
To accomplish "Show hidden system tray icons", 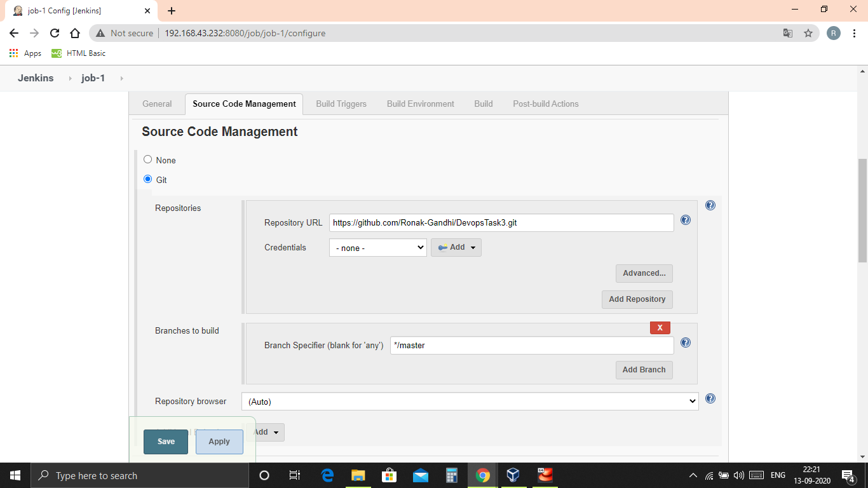I will click(x=693, y=475).
